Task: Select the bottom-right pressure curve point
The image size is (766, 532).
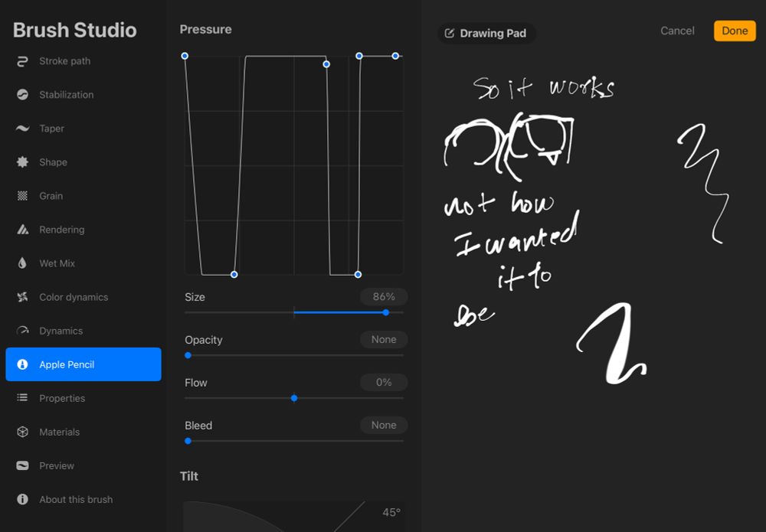Action: 358,275
